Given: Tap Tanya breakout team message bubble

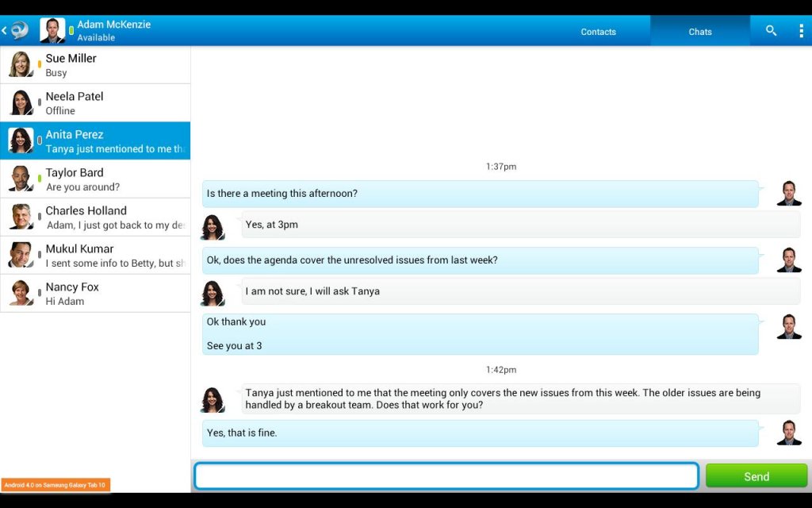Looking at the screenshot, I should [x=520, y=398].
